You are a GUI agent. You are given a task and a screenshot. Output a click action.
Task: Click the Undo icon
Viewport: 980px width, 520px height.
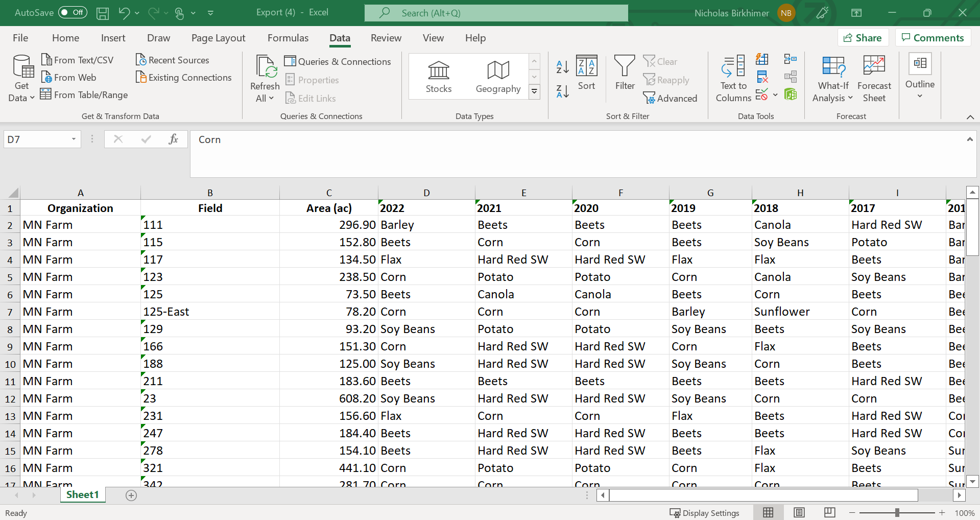[x=124, y=13]
